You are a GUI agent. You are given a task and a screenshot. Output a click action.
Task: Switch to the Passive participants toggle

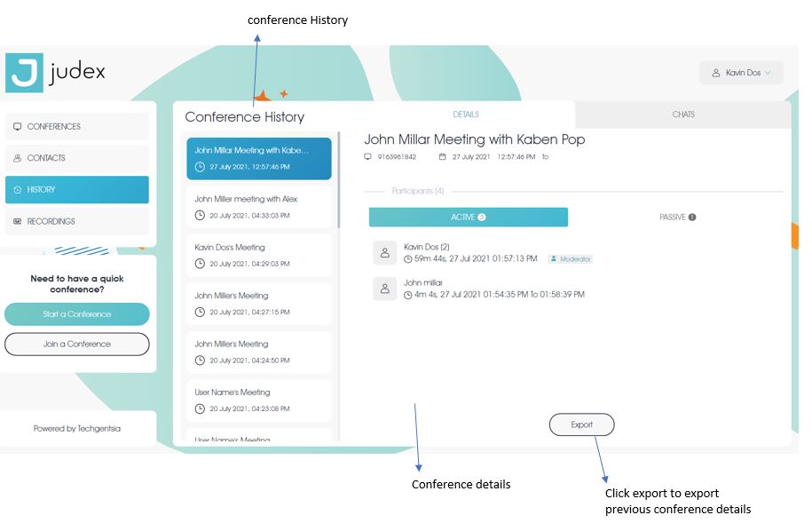[677, 217]
